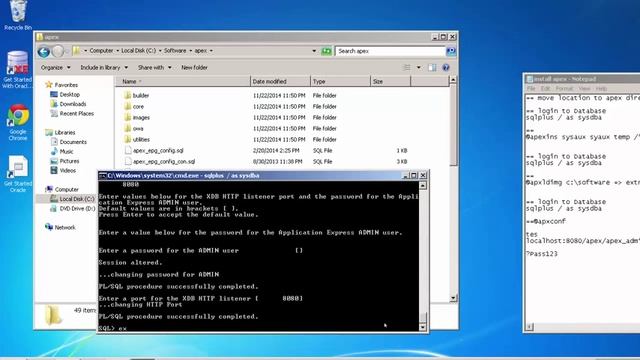Screen dimensions: 640x360
Task: Click the change view icon in Explorer toolbar
Action: [407, 68]
